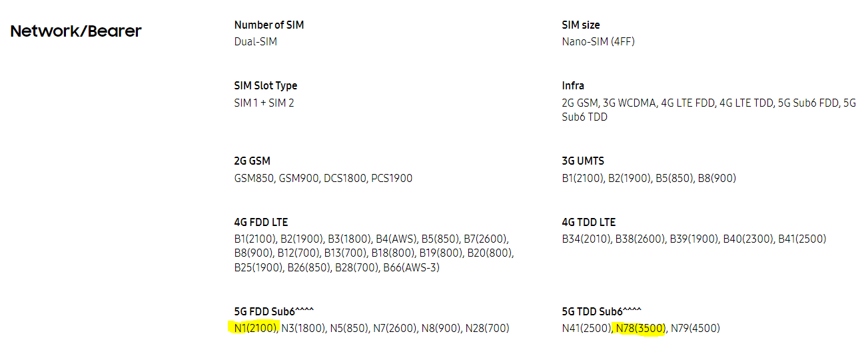Click the B34(2010) TDD band list
Screen dimensions: 868x354
(x=694, y=239)
